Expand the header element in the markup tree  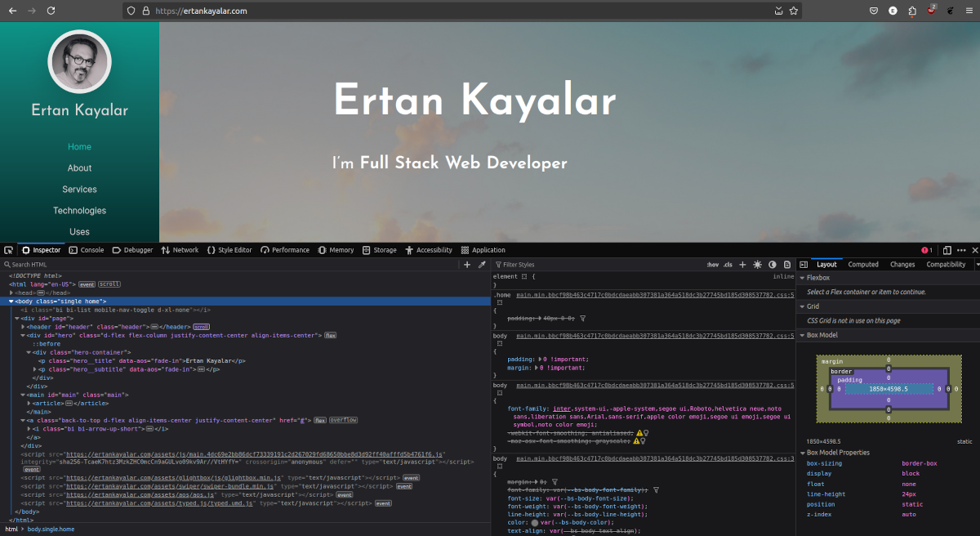pyautogui.click(x=23, y=326)
